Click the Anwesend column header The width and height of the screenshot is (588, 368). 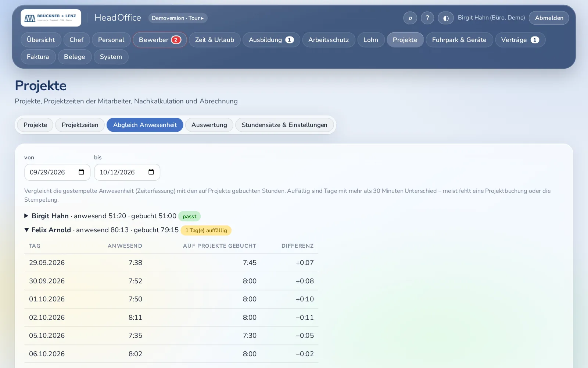click(125, 246)
